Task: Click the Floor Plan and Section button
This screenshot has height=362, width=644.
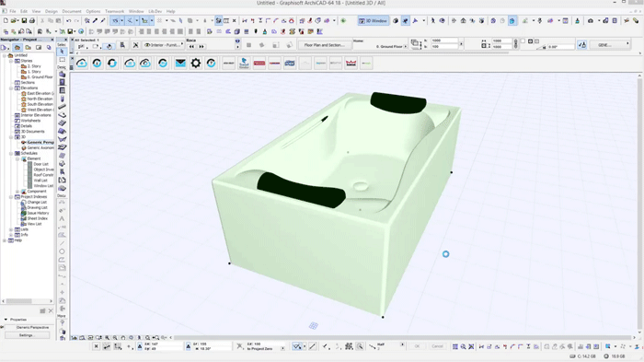Action: [x=325, y=45]
